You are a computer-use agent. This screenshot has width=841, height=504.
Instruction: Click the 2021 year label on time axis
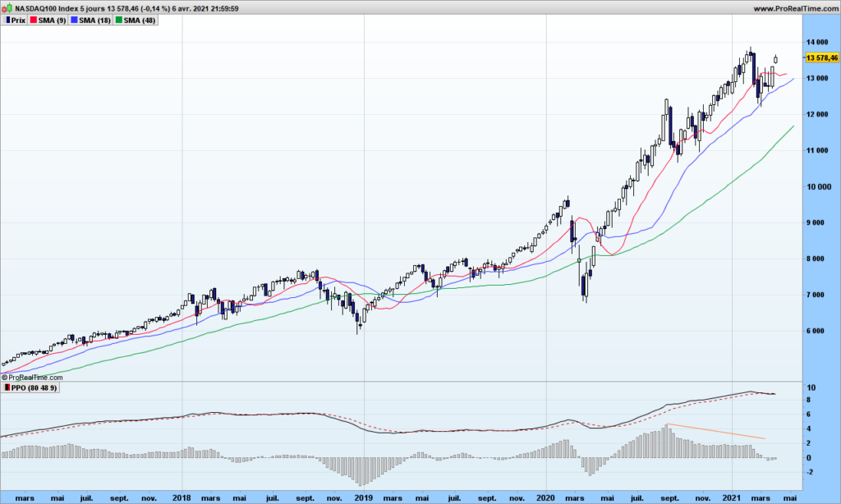pyautogui.click(x=732, y=498)
